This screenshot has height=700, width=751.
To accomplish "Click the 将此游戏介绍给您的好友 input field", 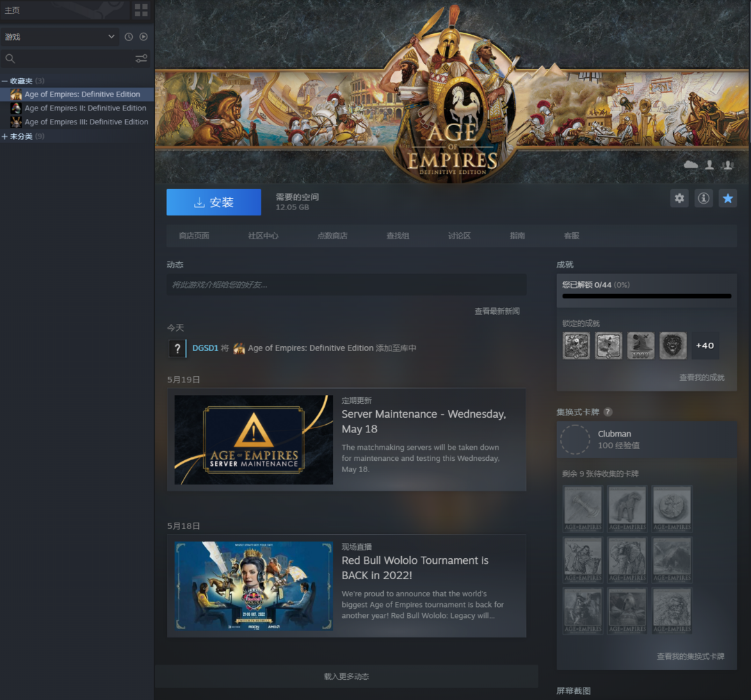I will [x=346, y=285].
